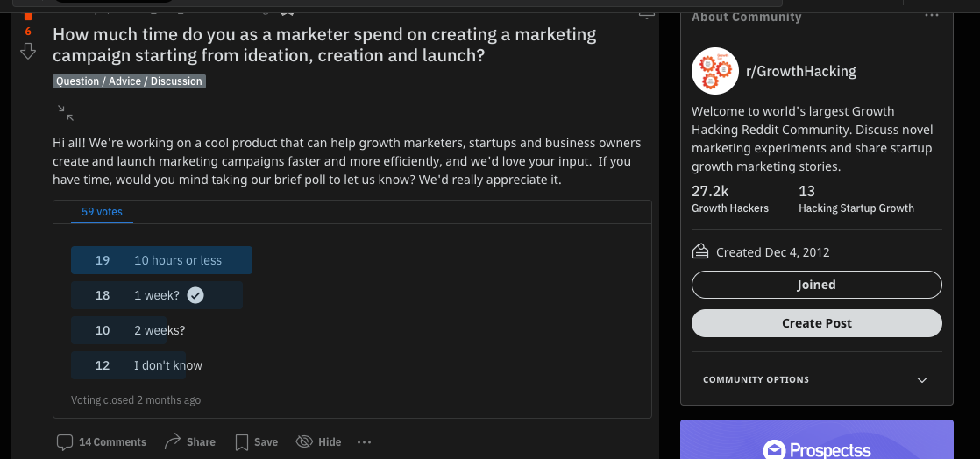The image size is (980, 459).
Task: Open the post's more options ellipsis menu
Action: coord(365,442)
